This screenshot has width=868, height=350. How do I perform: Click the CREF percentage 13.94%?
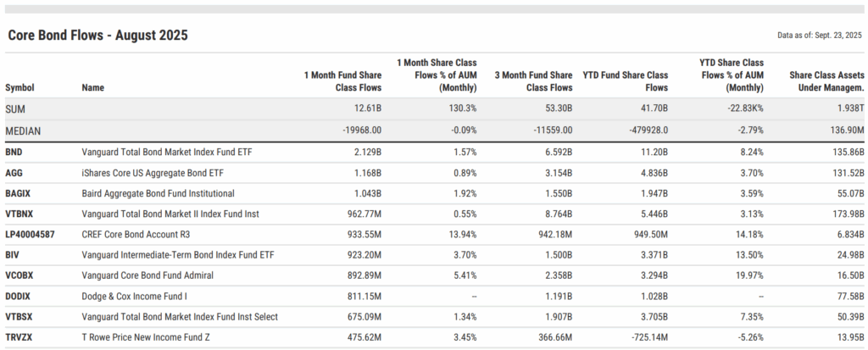pos(462,234)
